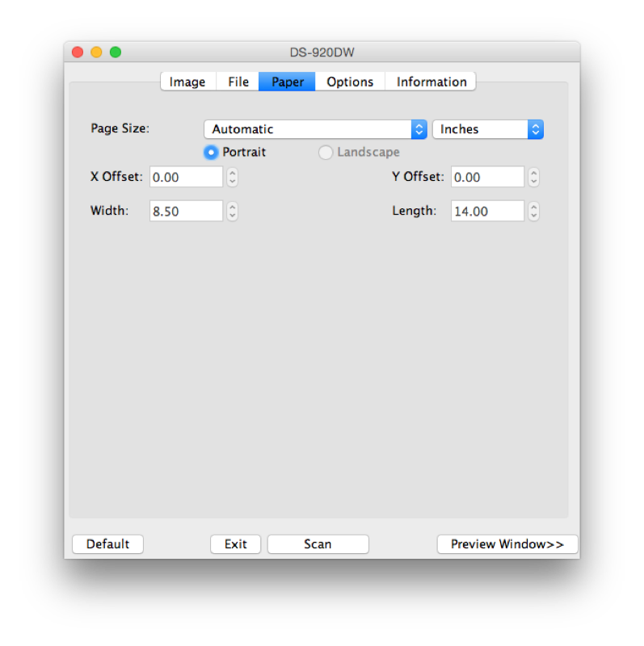Click the X Offset input field
This screenshot has height=646, width=644.
coord(186,177)
